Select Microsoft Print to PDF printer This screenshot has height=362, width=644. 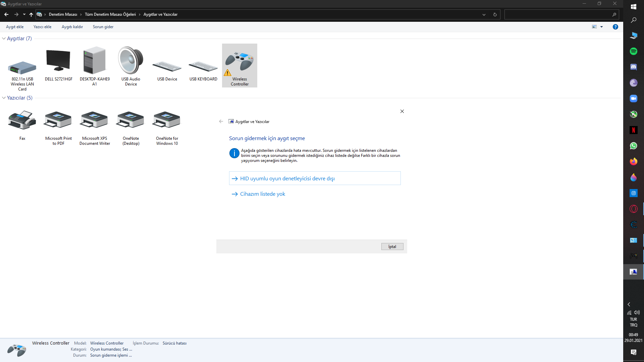click(x=58, y=120)
